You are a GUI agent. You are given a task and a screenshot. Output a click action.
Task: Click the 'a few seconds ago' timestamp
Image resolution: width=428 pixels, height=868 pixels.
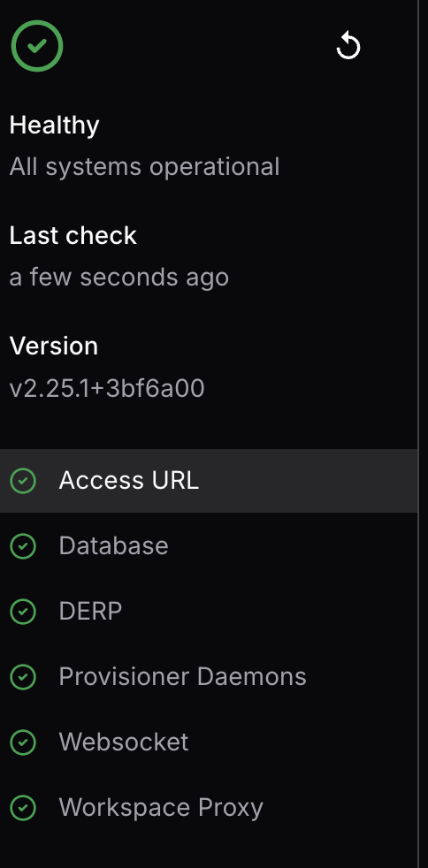tap(119, 278)
